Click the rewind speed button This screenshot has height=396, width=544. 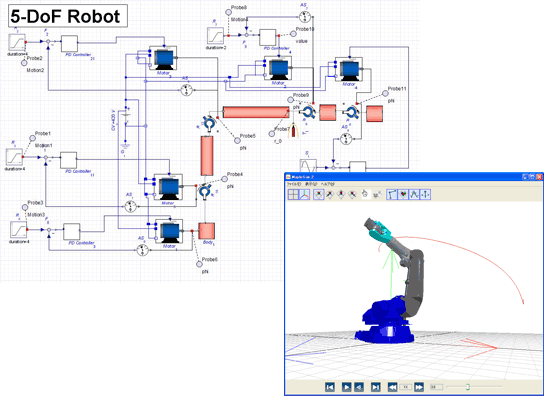pyautogui.click(x=392, y=387)
